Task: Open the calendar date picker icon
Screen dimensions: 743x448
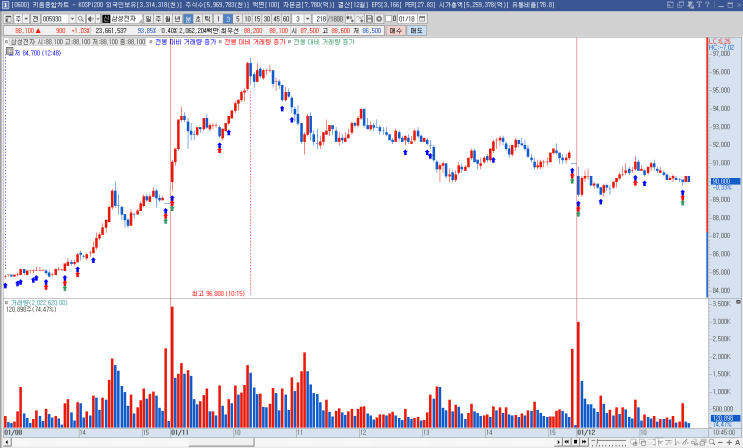Action: point(422,19)
